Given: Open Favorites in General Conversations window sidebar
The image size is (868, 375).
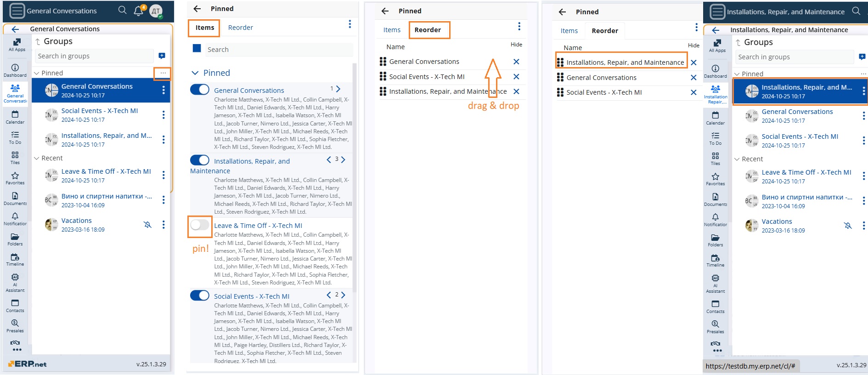Looking at the screenshot, I should (15, 178).
